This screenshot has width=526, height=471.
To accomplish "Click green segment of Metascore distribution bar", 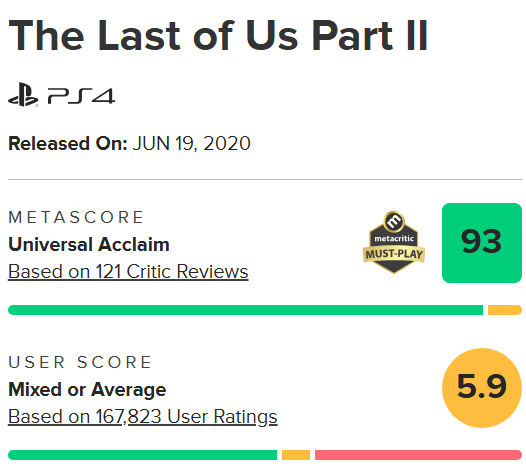I will coord(246,310).
